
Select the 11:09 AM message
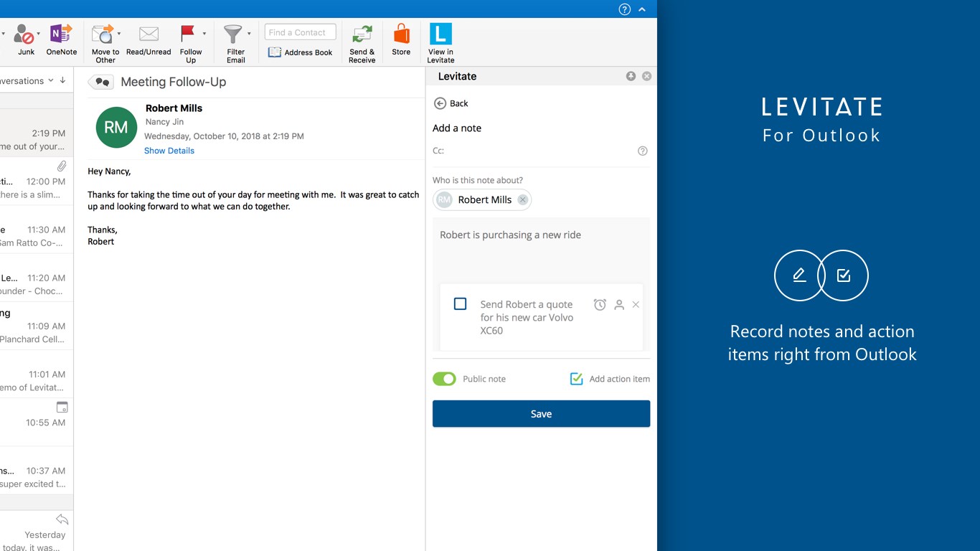coord(36,326)
